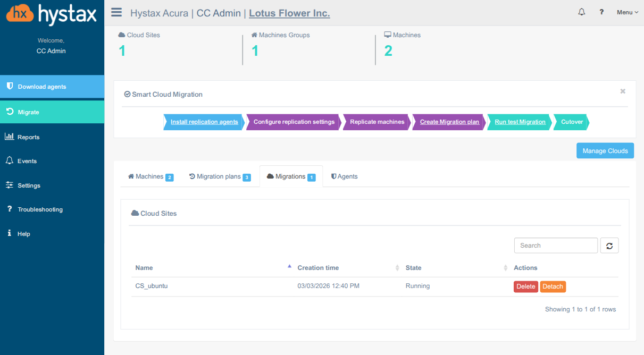The width and height of the screenshot is (644, 355).
Task: Click CS_ubuntu cloud site name
Action: [x=152, y=286]
